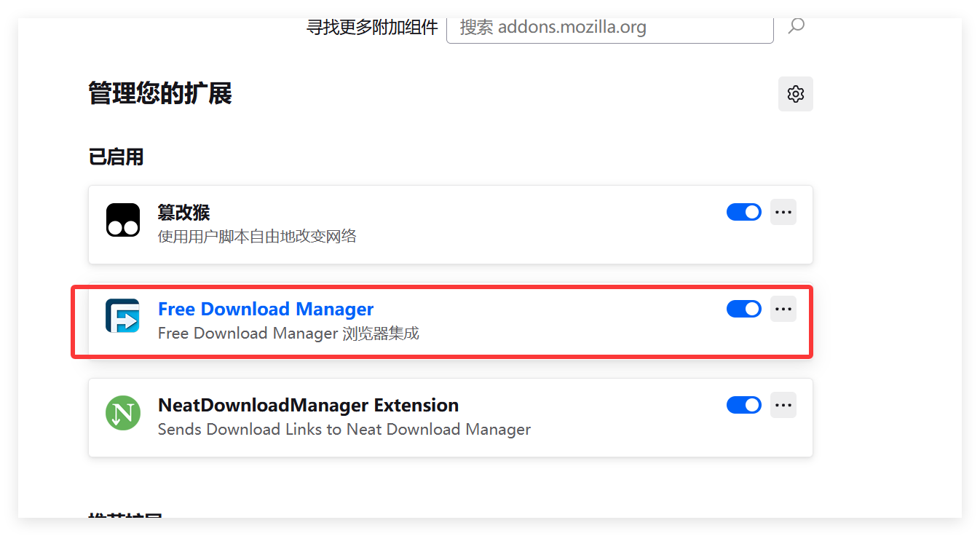Image resolution: width=980 pixels, height=536 pixels.
Task: Select the 篡改猴 extension name
Action: pyautogui.click(x=183, y=212)
